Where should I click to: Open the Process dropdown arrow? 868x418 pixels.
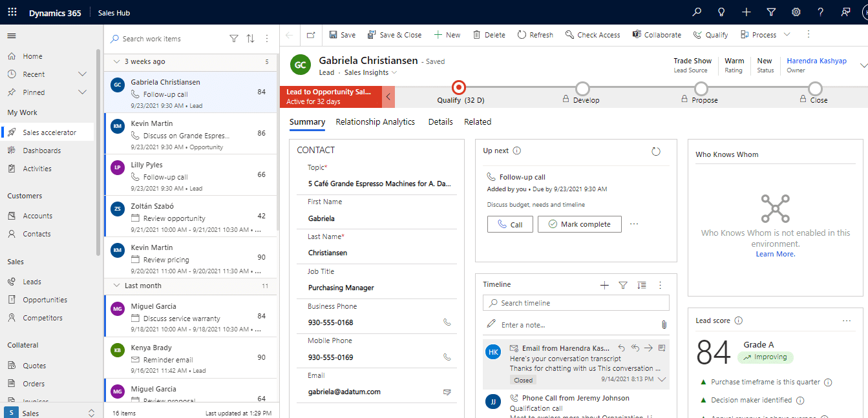pos(787,35)
